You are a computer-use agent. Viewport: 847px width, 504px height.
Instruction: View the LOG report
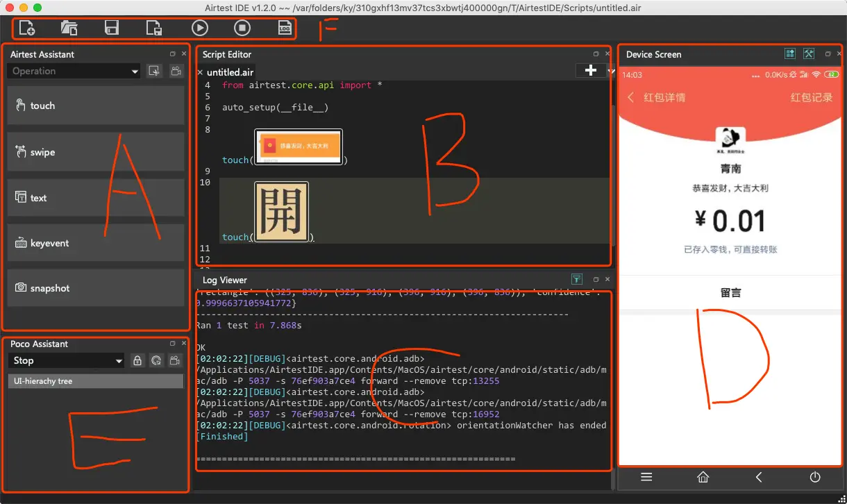point(285,28)
